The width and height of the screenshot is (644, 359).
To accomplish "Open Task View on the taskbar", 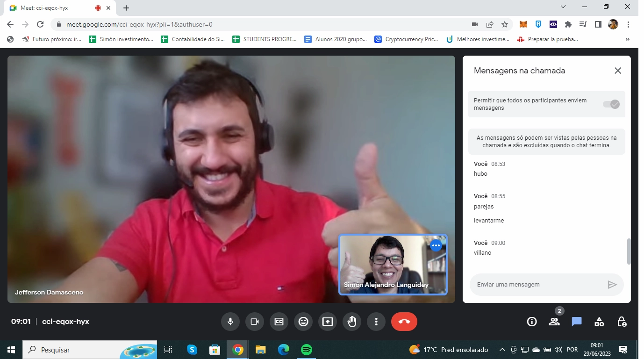I will 168,350.
